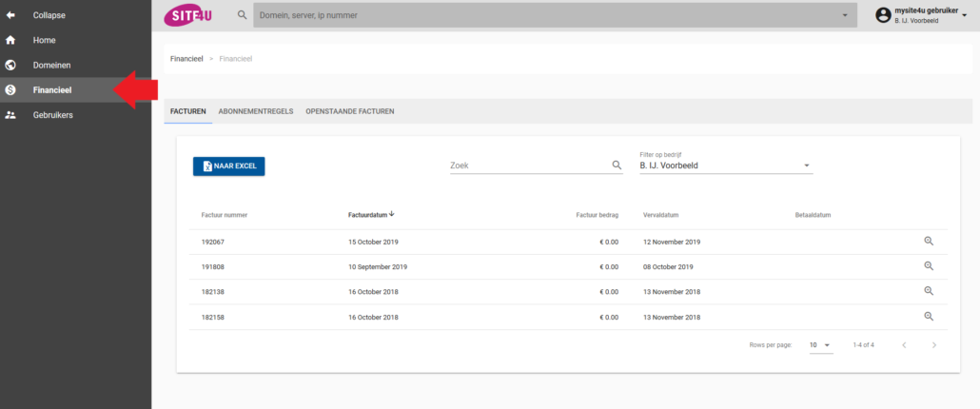This screenshot has width=980, height=409.
Task: Switch to the Abonnementregels tab
Action: click(x=255, y=111)
